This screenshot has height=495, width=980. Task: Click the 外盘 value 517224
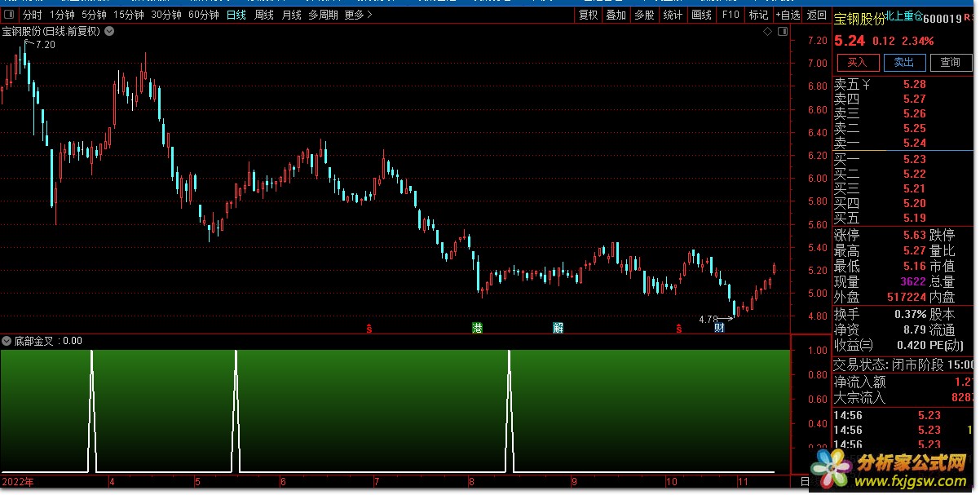tap(907, 298)
